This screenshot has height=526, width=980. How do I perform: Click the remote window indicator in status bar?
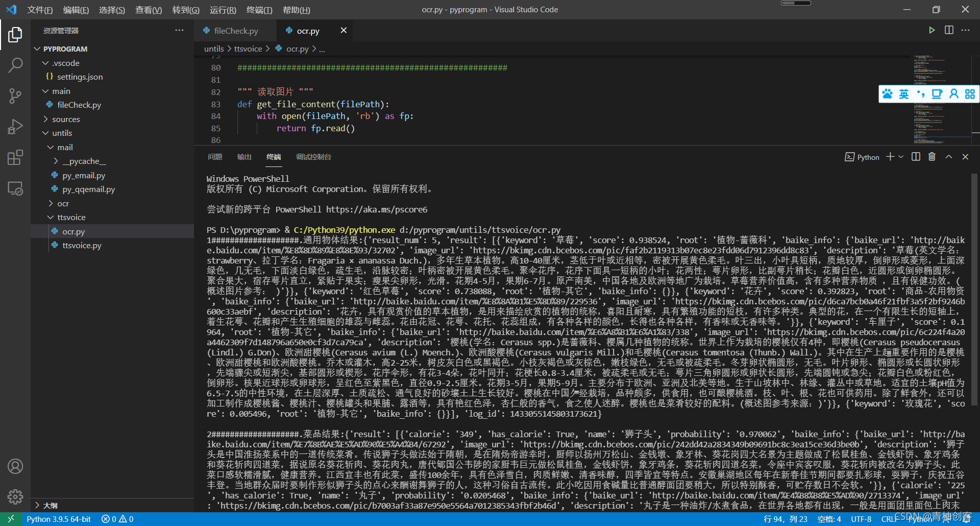click(11, 519)
